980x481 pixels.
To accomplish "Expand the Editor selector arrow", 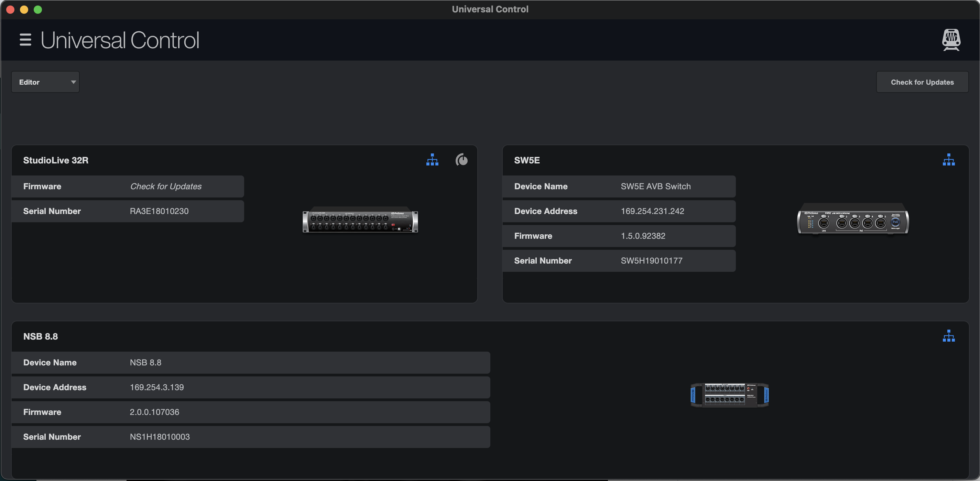I will click(74, 82).
